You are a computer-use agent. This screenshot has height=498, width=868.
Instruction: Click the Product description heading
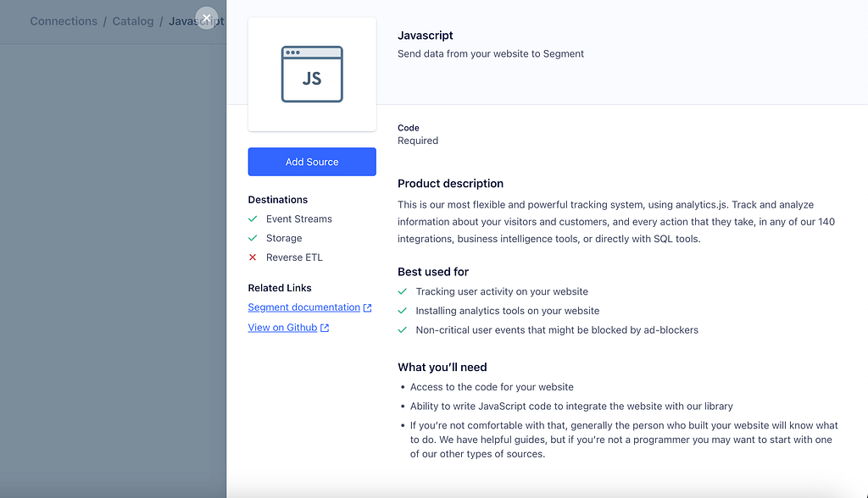pos(451,183)
